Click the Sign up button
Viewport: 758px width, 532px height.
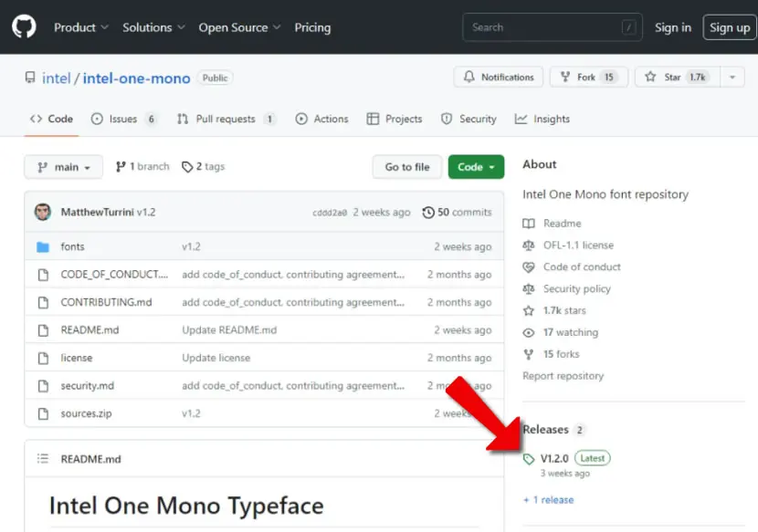(730, 27)
